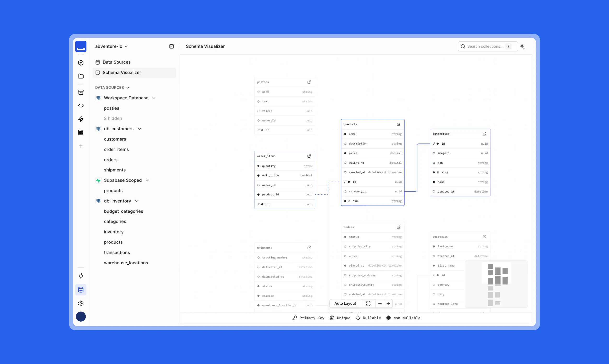This screenshot has height=364, width=609.
Task: Select the posties collection in the sidebar
Action: (111, 108)
